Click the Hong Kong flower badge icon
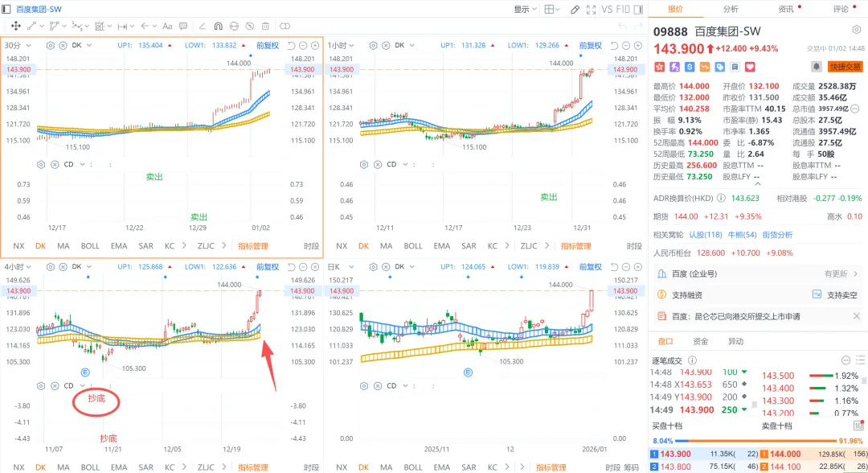Image resolution: width=868 pixels, height=473 pixels. pos(659,67)
